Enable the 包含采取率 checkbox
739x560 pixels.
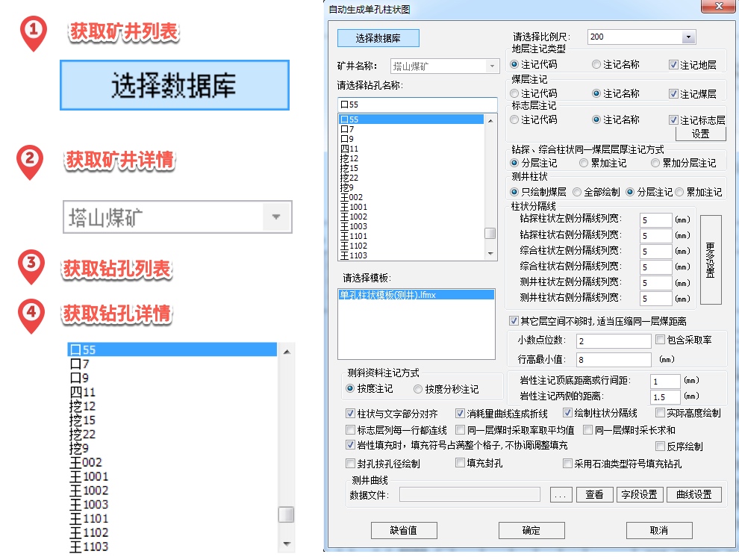(660, 340)
